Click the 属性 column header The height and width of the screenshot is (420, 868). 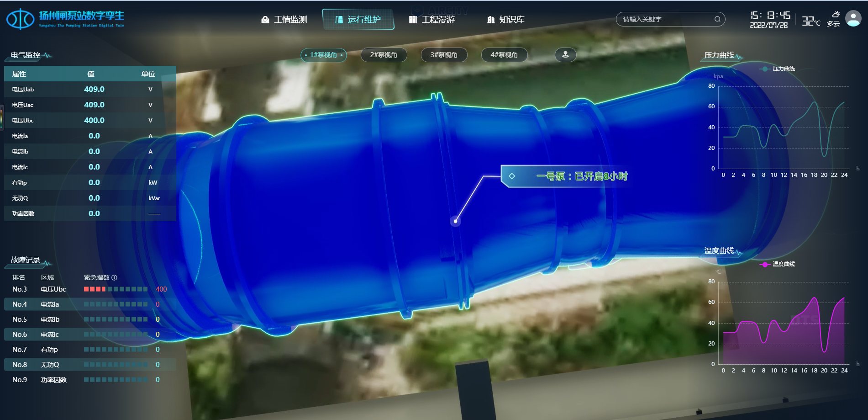pyautogui.click(x=19, y=74)
